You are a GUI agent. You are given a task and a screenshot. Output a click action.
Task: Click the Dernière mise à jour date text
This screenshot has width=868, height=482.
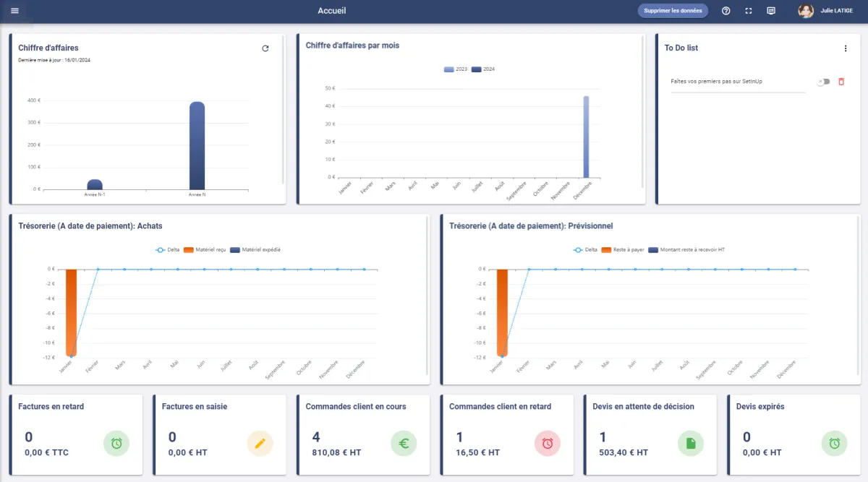[54, 60]
